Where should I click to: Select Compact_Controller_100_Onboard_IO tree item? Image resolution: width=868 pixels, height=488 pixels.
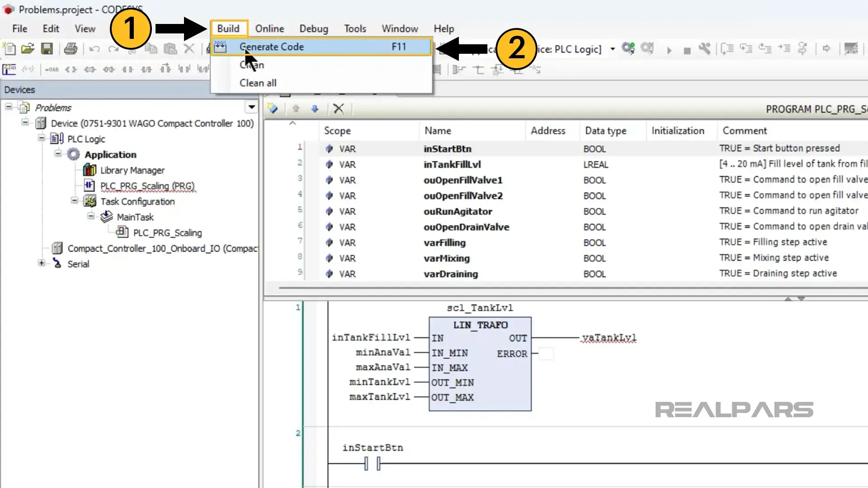(162, 249)
